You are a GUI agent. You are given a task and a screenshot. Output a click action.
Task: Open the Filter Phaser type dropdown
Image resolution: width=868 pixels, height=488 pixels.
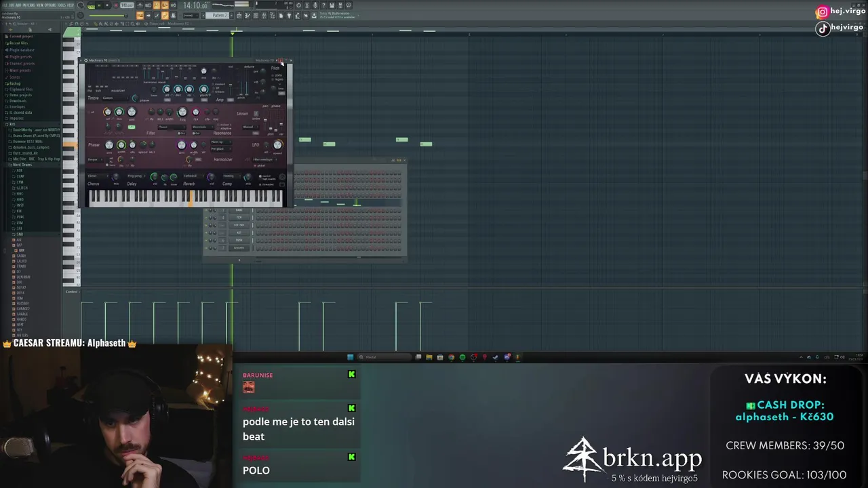pyautogui.click(x=172, y=127)
